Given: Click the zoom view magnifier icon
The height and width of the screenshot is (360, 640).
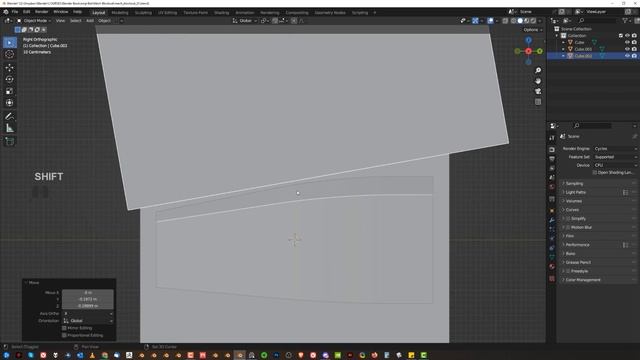Looking at the screenshot, I should pyautogui.click(x=538, y=71).
